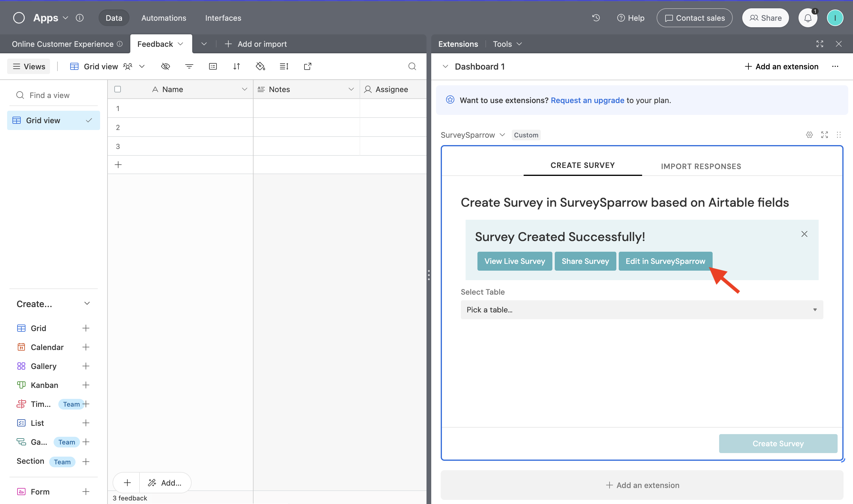The height and width of the screenshot is (504, 853).
Task: Click the Request an upgrade link
Action: pyautogui.click(x=587, y=100)
